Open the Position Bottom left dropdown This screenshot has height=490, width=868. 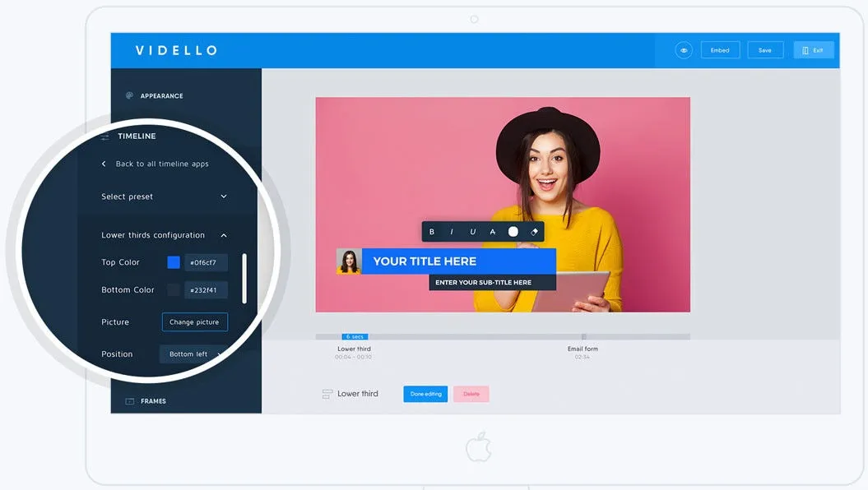coord(194,354)
